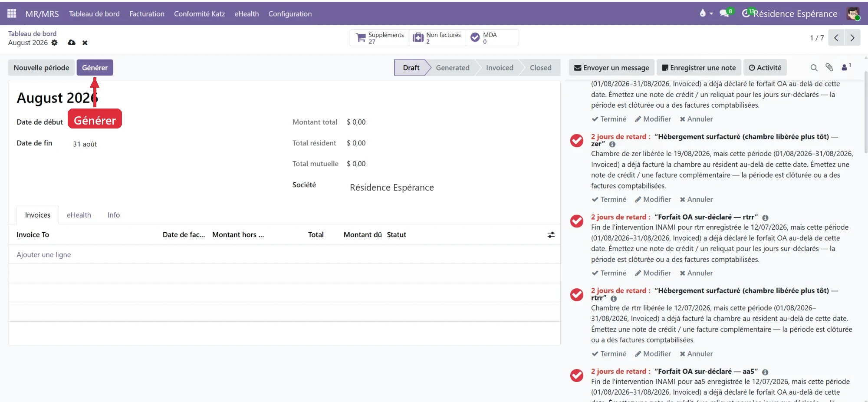Show info for the "zer" activity
The height and width of the screenshot is (402, 868).
612,144
